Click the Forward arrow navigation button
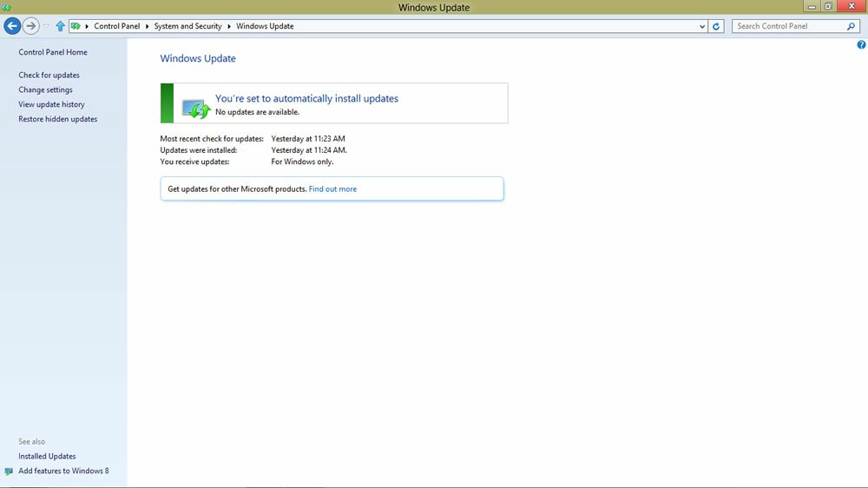This screenshot has height=488, width=868. click(x=31, y=25)
